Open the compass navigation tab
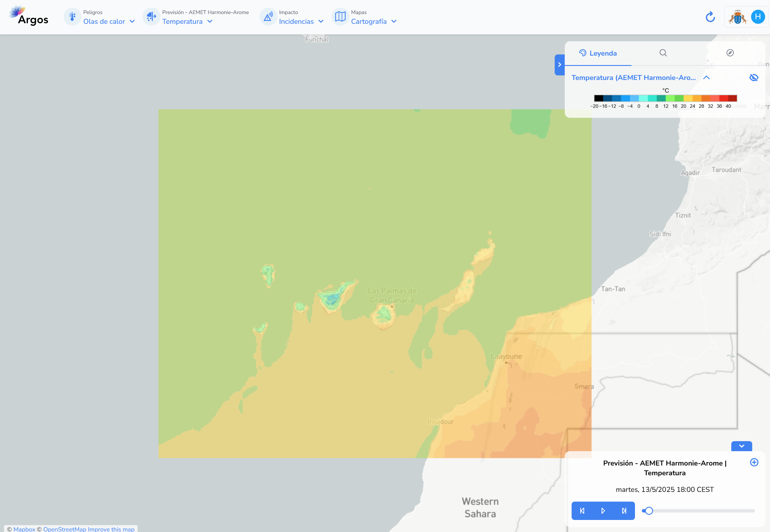 click(x=730, y=53)
